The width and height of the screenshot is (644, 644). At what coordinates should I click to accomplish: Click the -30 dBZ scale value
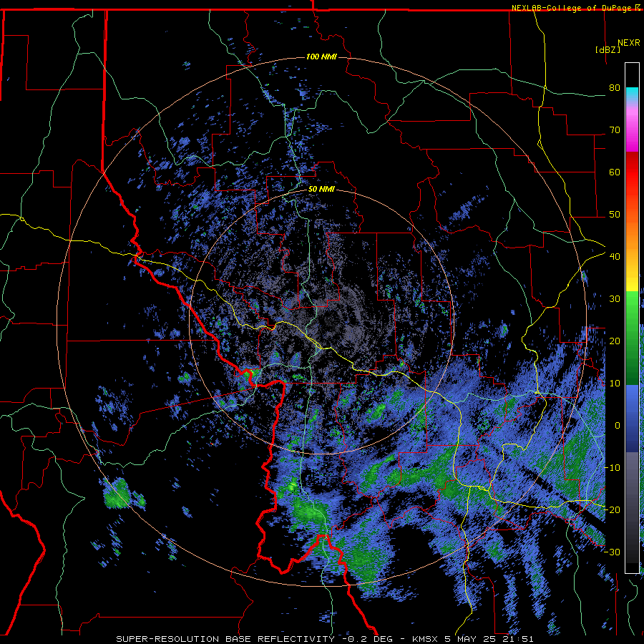click(612, 552)
